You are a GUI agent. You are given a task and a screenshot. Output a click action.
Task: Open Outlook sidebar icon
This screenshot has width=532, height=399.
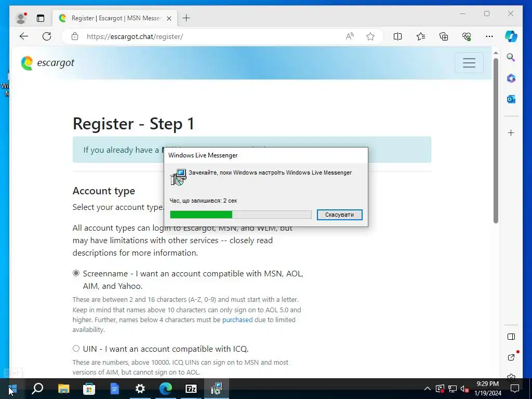click(511, 99)
